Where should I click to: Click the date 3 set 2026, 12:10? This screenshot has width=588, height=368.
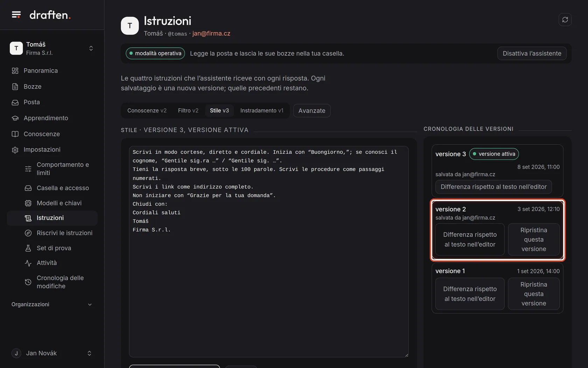(x=538, y=209)
